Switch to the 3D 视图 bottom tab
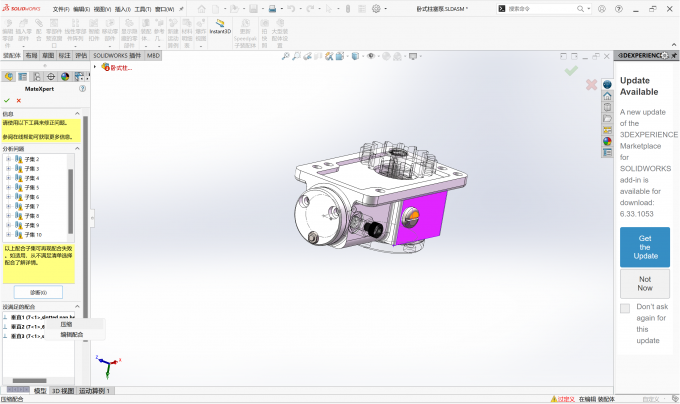 (x=63, y=391)
